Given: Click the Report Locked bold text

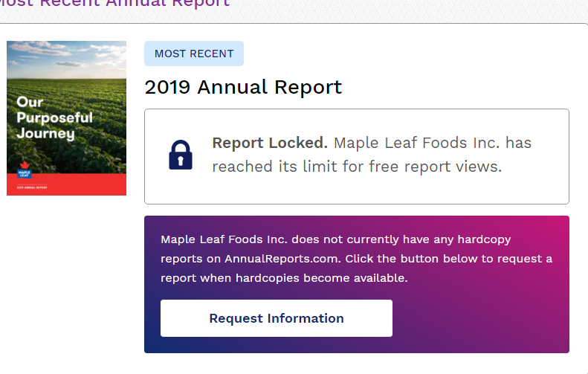Looking at the screenshot, I should click(x=270, y=143).
